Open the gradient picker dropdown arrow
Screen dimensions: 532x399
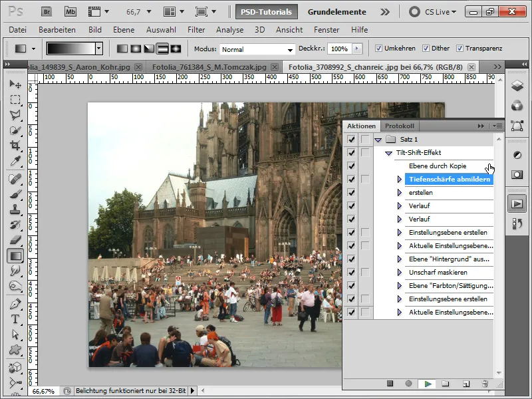click(98, 49)
